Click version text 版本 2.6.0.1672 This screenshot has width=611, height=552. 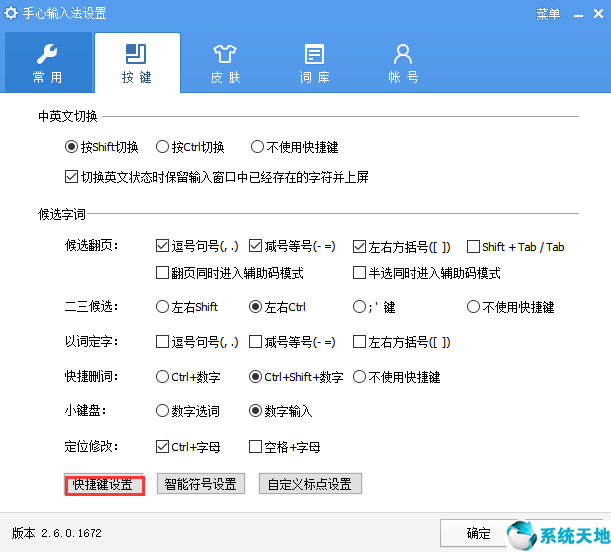point(57,533)
